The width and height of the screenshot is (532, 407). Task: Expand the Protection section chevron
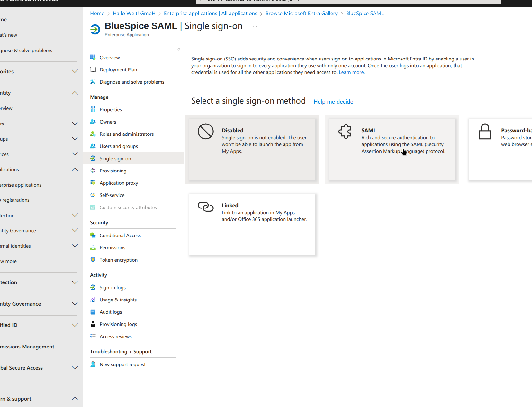[75, 282]
